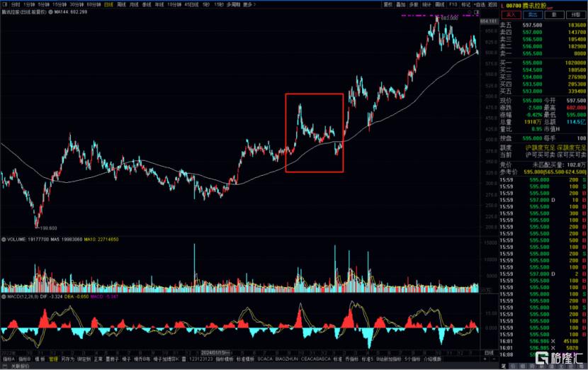Click the panel icon left of 分时
The height and width of the screenshot is (370, 588).
[5, 4]
